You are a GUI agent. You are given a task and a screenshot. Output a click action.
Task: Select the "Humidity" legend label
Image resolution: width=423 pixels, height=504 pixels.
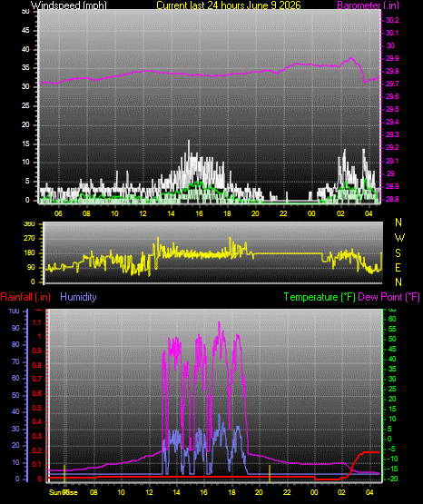coord(78,297)
